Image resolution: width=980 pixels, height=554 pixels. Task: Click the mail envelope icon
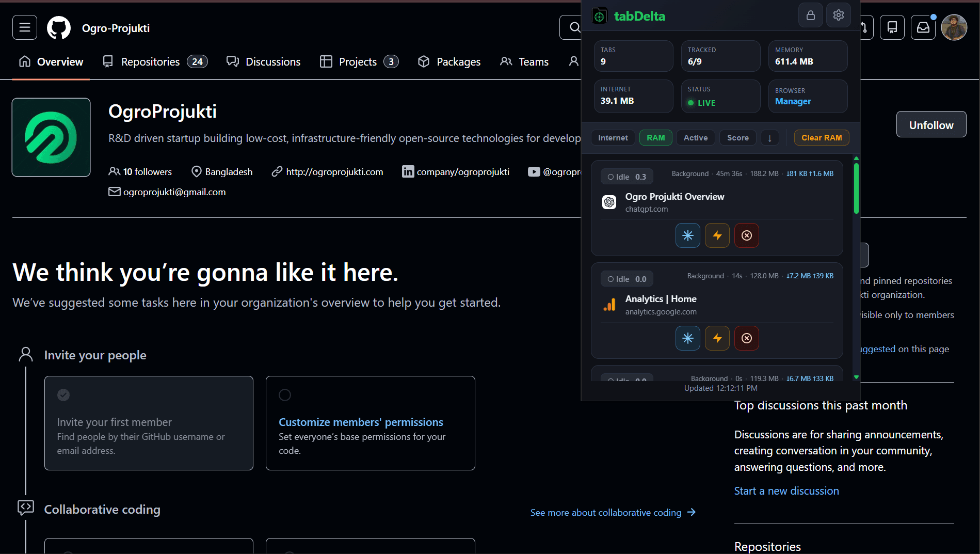(x=114, y=192)
